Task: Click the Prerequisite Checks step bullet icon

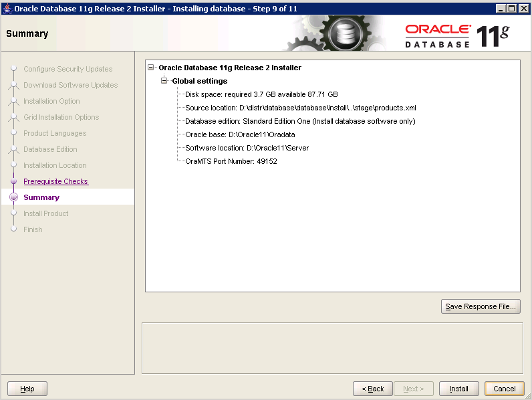Action: pos(13,181)
